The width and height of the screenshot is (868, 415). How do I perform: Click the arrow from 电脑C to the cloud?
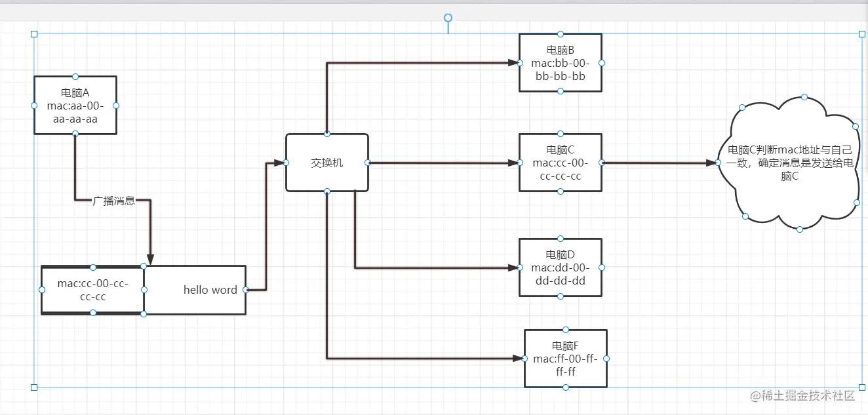pos(659,163)
